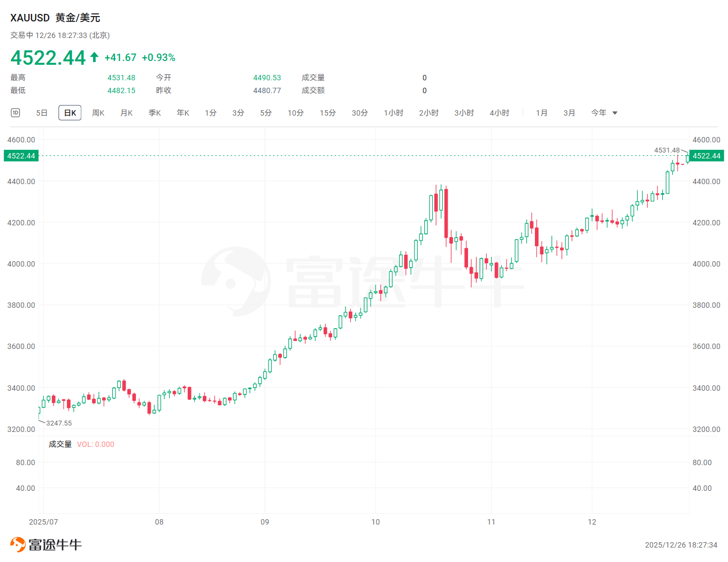Click the green up arrow beside price
The width and height of the screenshot is (728, 562).
pos(95,57)
